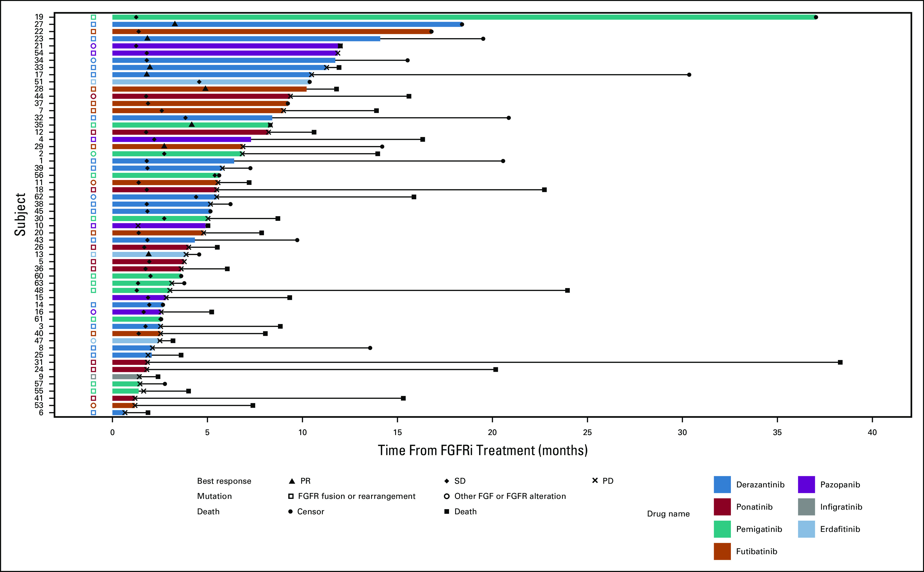Click the 'Erdafitinib' legend label
Viewport: 924px width, 572px height.
coord(840,529)
